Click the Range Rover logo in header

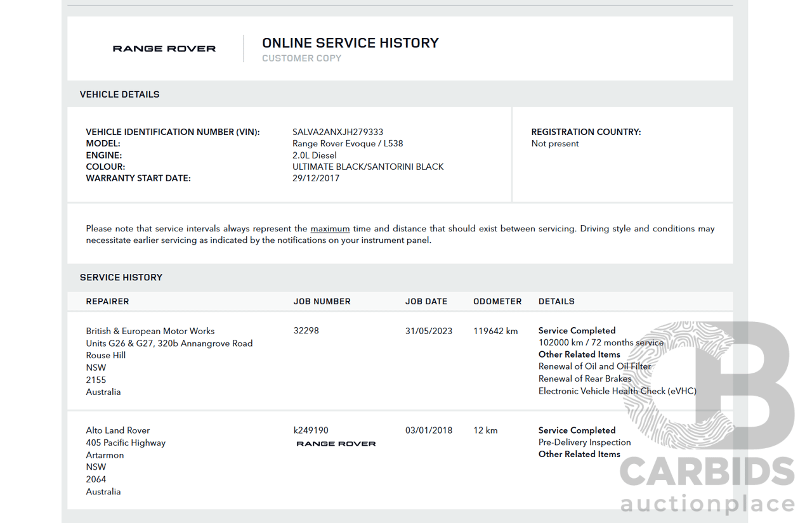[x=164, y=49]
